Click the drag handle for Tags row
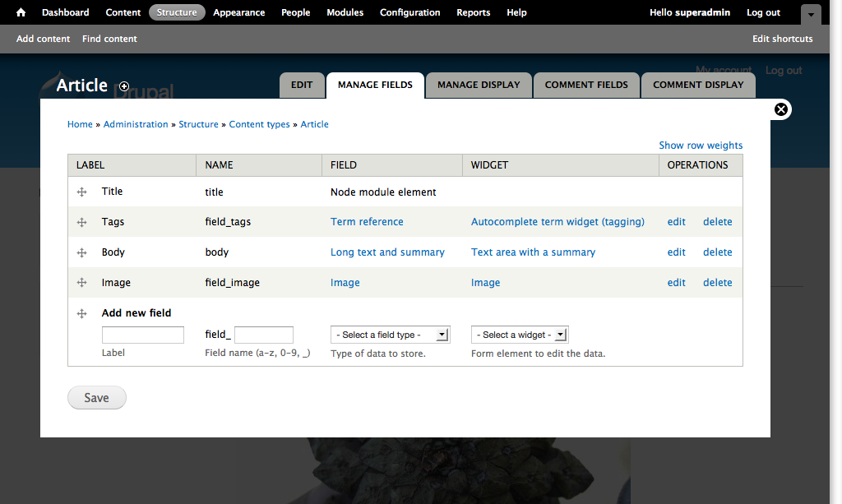This screenshot has width=842, height=504. [x=81, y=223]
